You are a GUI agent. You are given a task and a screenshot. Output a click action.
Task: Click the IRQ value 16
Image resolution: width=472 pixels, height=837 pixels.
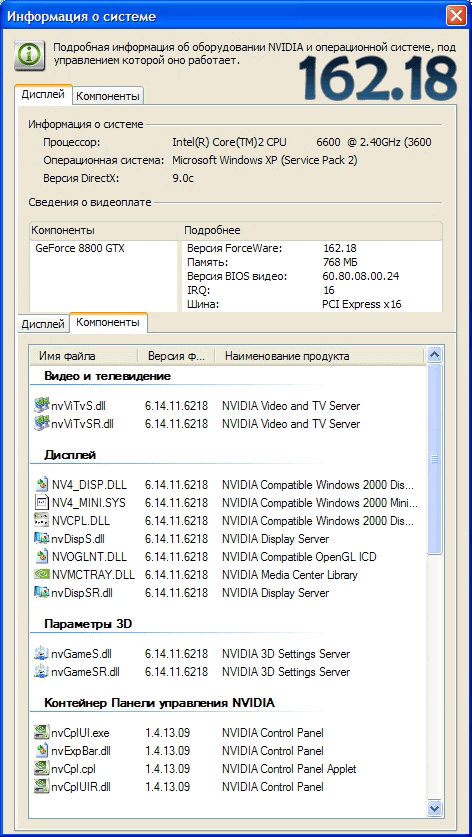pyautogui.click(x=329, y=290)
